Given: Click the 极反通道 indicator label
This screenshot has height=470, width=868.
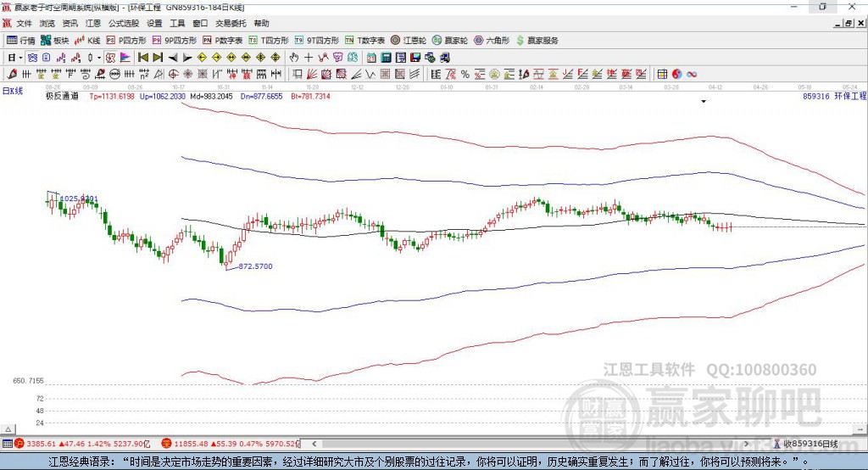Looking at the screenshot, I should pos(62,96).
